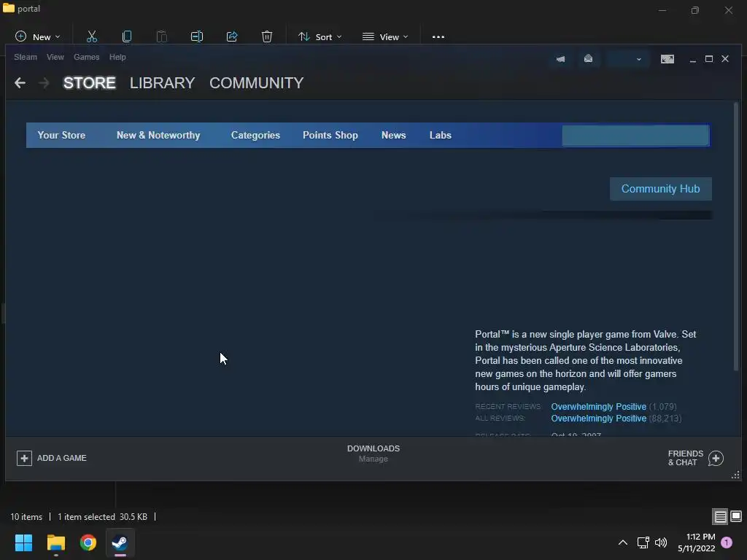Open the notification badge in the taskbar
Viewport: 747px width, 560px height.
pos(727,542)
